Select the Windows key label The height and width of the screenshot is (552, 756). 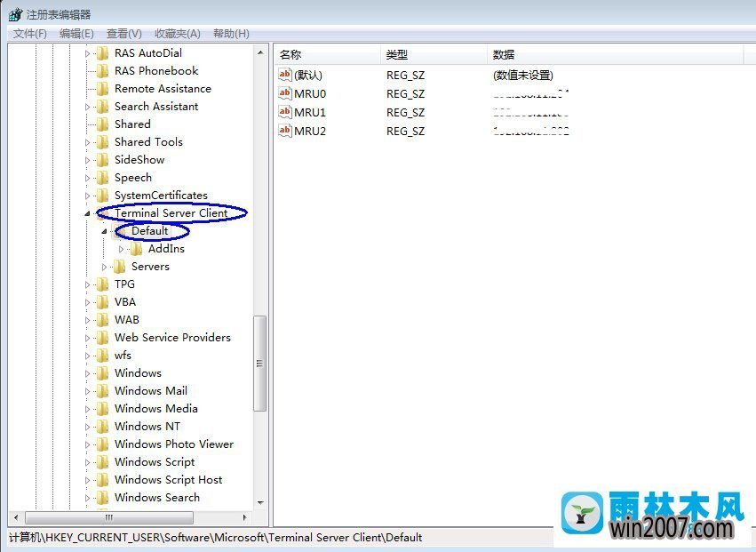(138, 373)
